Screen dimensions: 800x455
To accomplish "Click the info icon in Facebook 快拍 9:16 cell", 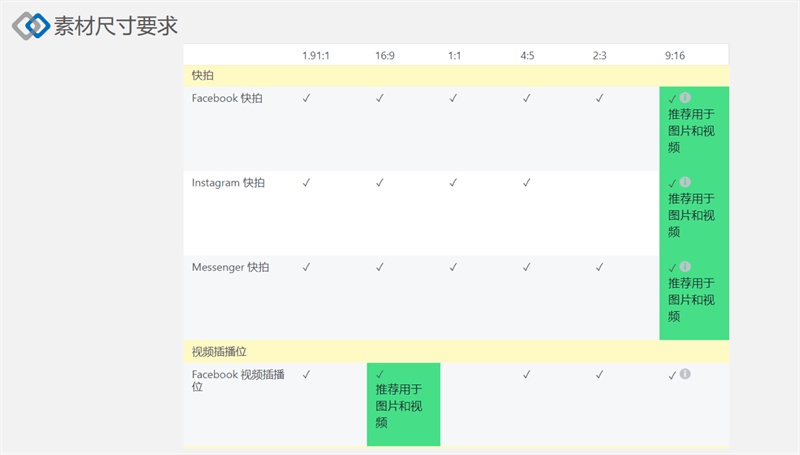I will pyautogui.click(x=685, y=97).
